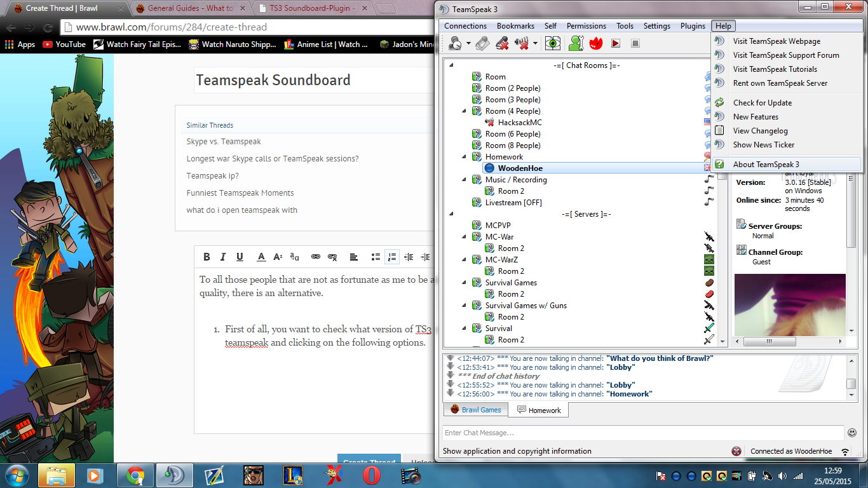
Task: Open the Skype vs. Teamspeak thread link
Action: click(224, 142)
